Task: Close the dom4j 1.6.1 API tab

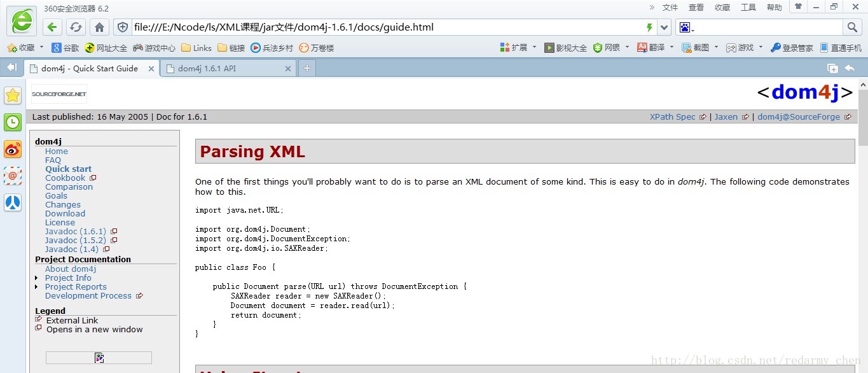Action: tap(288, 69)
